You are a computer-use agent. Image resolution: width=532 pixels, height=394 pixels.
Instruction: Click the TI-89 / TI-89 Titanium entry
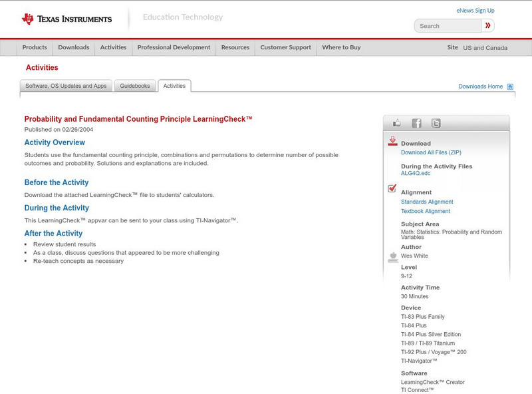pos(428,343)
